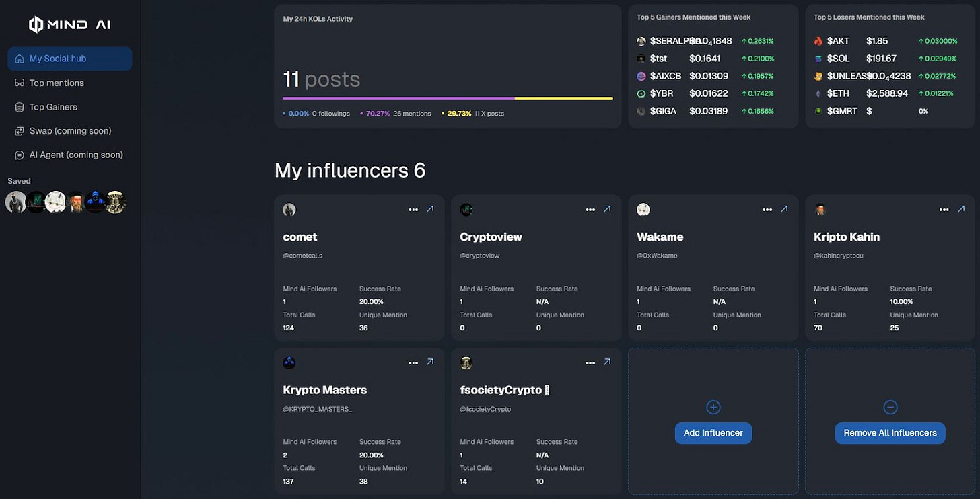Click the minus circle icon

pos(890,407)
